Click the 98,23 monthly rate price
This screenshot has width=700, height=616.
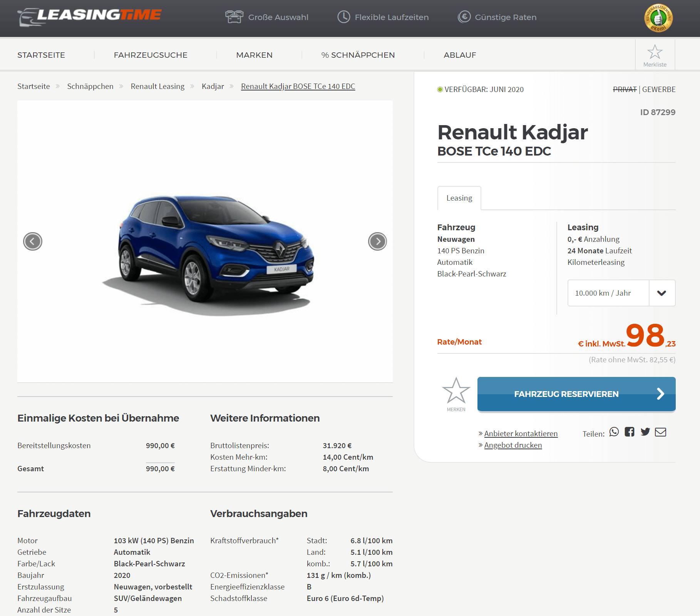tap(651, 335)
